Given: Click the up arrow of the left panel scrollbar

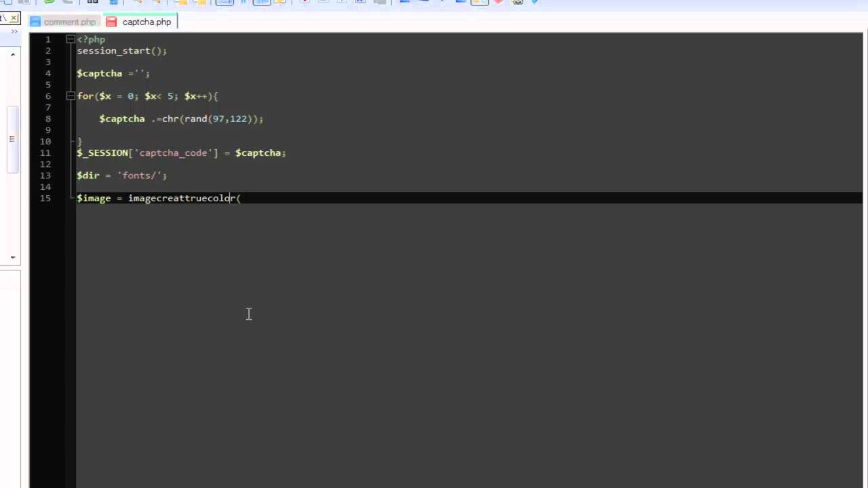Looking at the screenshot, I should [x=13, y=54].
